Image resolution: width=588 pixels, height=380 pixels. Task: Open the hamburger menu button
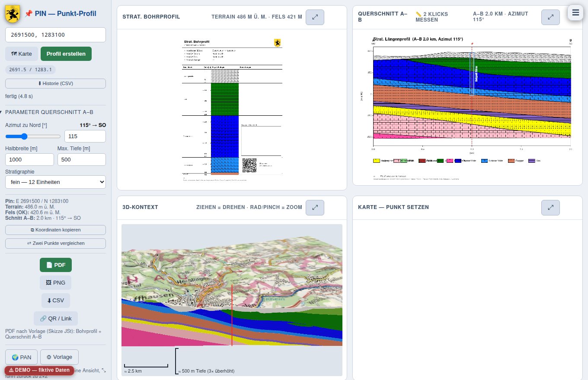click(575, 13)
